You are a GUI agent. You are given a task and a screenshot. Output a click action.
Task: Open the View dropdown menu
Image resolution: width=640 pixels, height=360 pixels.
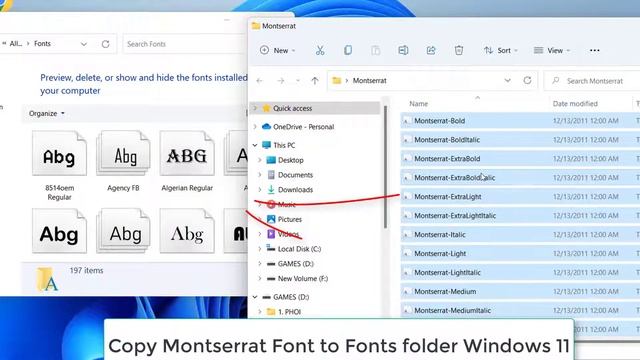click(551, 50)
